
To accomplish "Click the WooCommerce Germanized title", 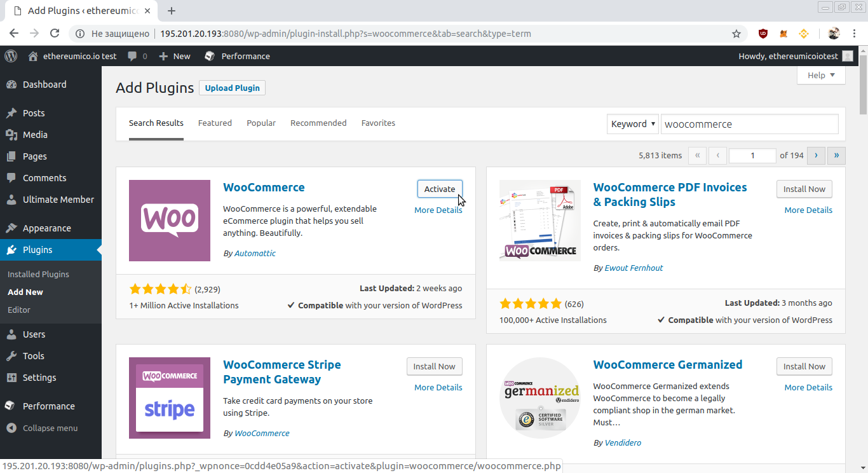I will (668, 365).
